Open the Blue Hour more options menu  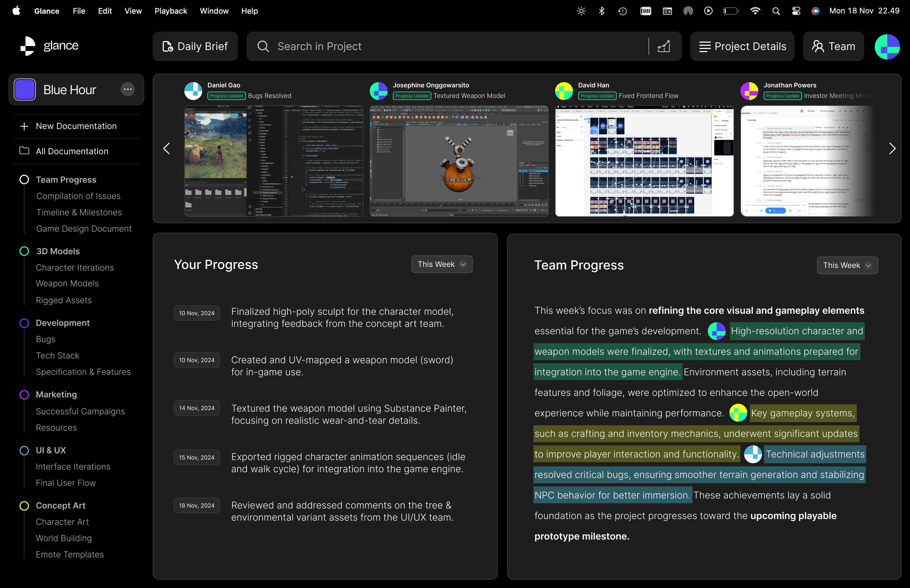[x=127, y=89]
